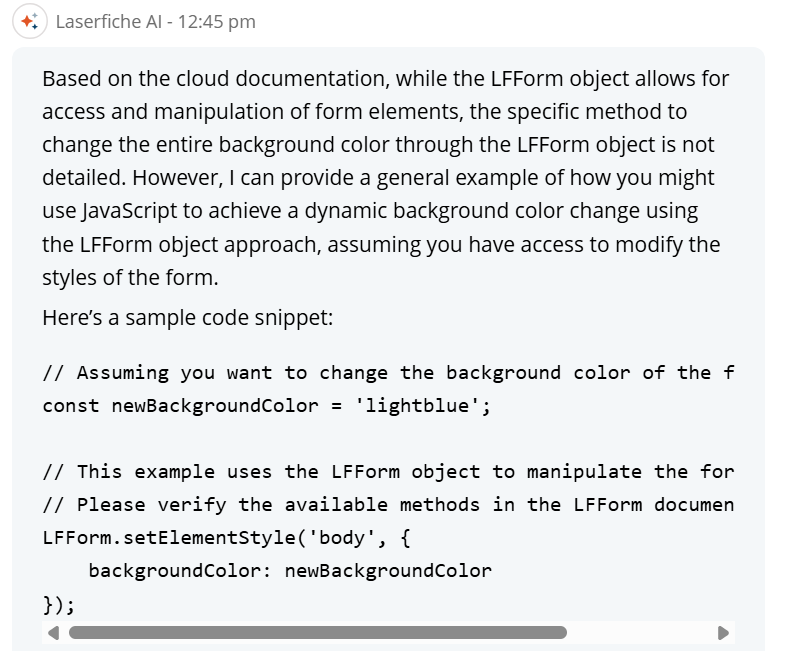Image resolution: width=787 pixels, height=651 pixels.
Task: Click the left arrow of code scrollbar
Action: [53, 633]
